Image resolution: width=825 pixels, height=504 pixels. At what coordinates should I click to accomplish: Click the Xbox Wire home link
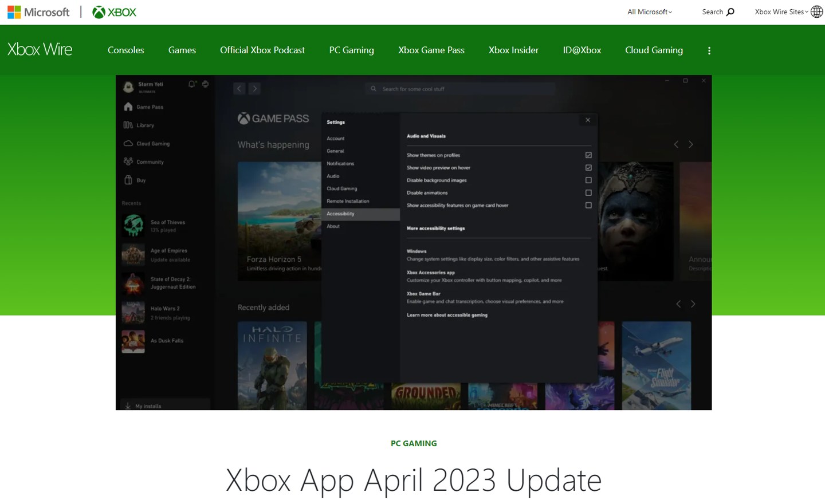[40, 50]
